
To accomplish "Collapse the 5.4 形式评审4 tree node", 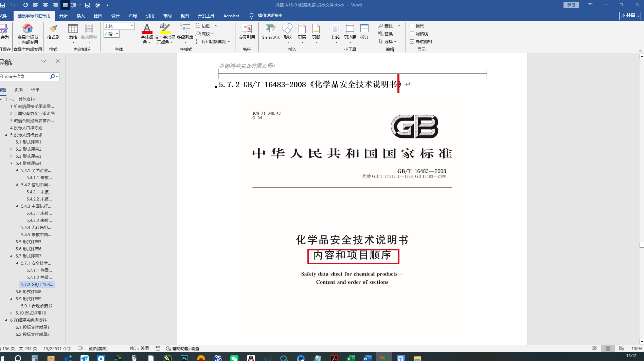I will (12, 163).
